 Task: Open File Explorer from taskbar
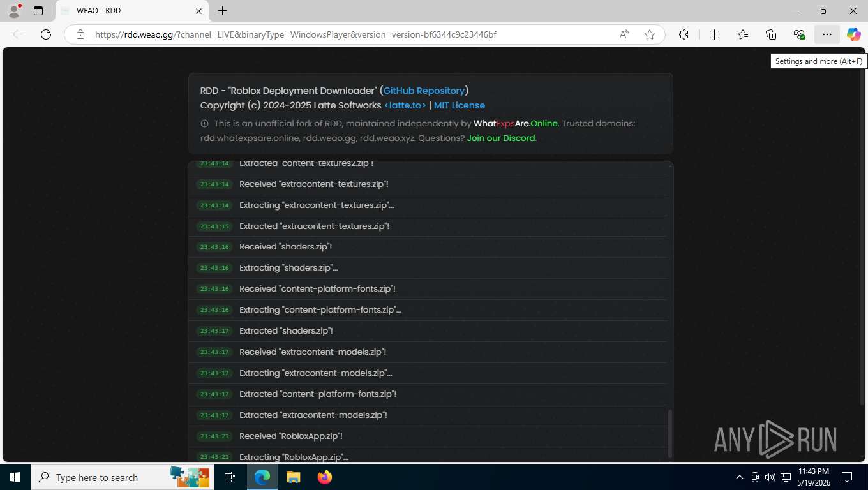click(293, 477)
